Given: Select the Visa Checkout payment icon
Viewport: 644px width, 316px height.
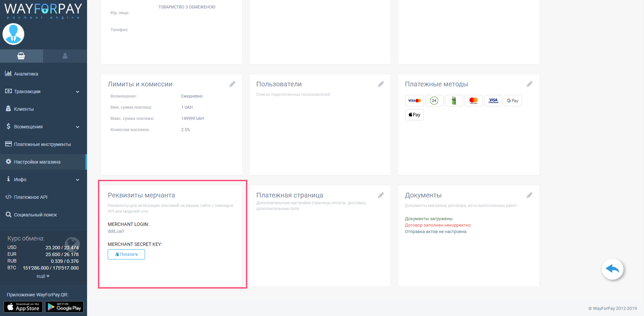Looking at the screenshot, I should click(x=493, y=101).
